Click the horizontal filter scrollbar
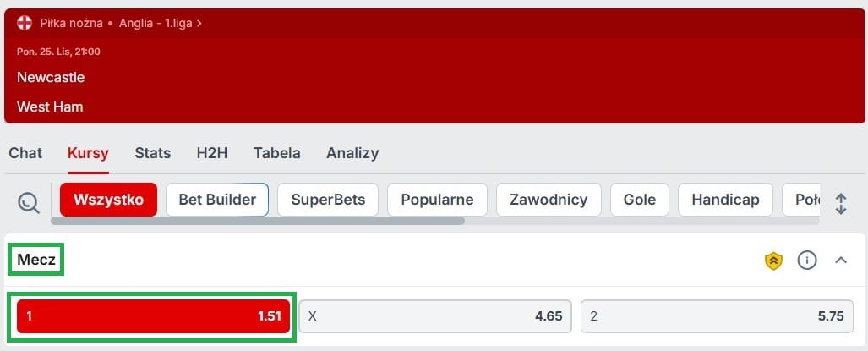Image resolution: width=868 pixels, height=351 pixels. (258, 221)
